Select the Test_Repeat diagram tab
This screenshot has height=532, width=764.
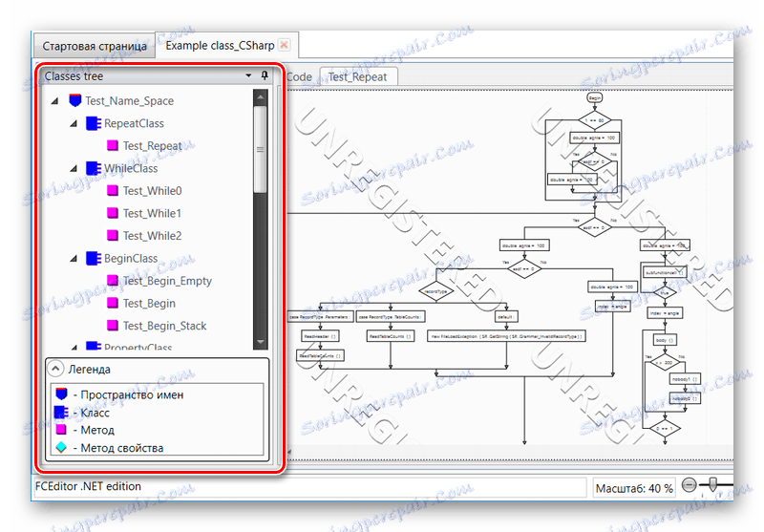(357, 77)
